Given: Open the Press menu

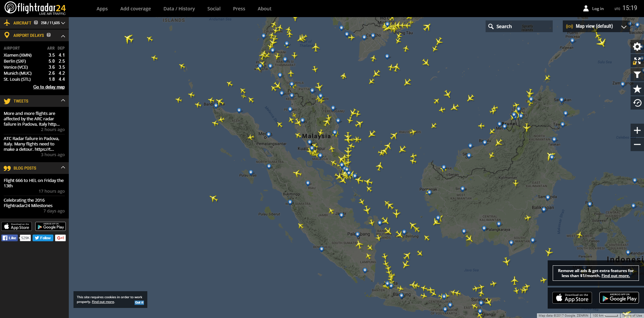Looking at the screenshot, I should tap(239, 9).
